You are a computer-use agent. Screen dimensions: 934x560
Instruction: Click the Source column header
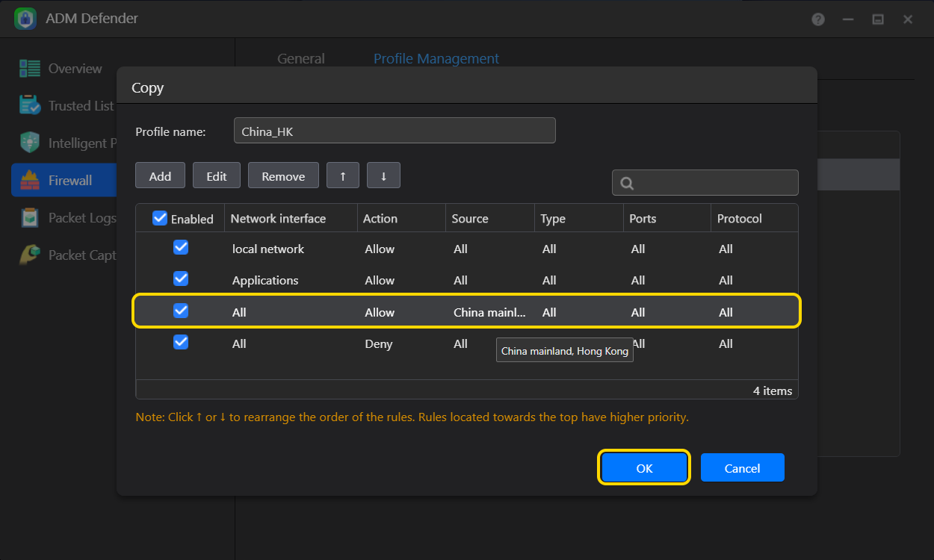tap(490, 218)
